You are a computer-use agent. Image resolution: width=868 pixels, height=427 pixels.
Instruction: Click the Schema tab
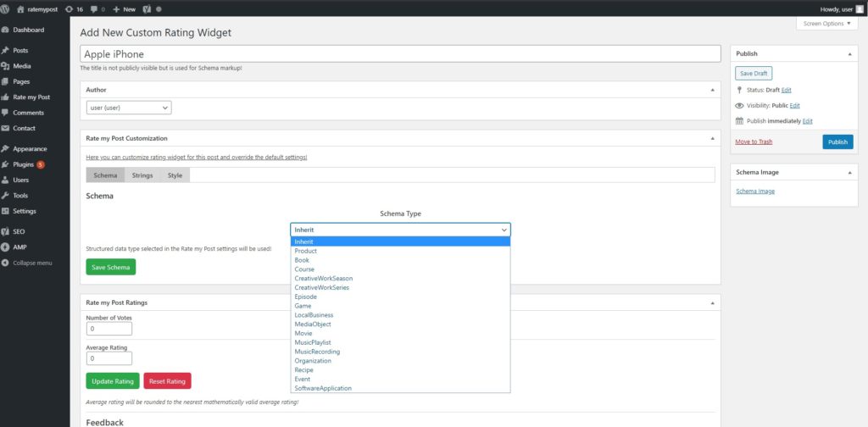click(x=105, y=175)
